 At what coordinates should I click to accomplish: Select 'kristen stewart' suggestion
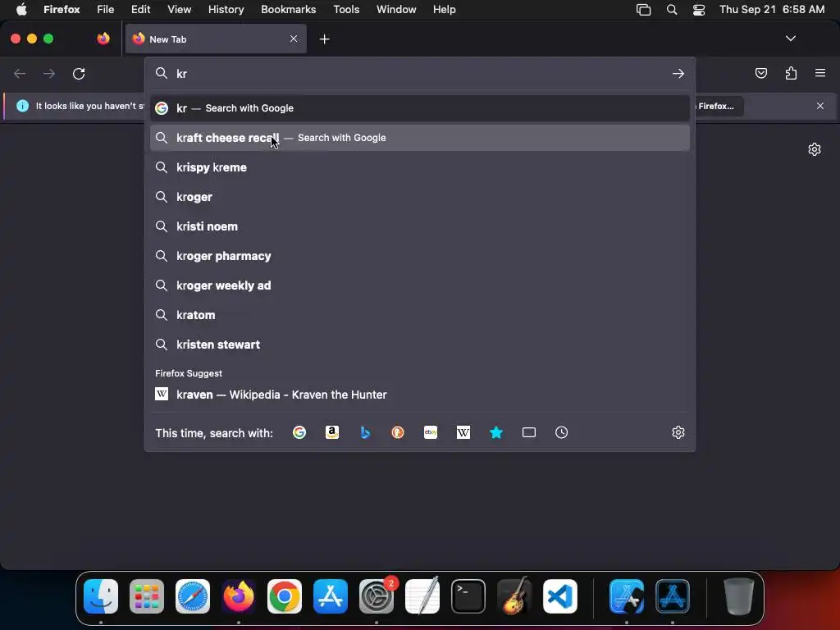tap(419, 345)
